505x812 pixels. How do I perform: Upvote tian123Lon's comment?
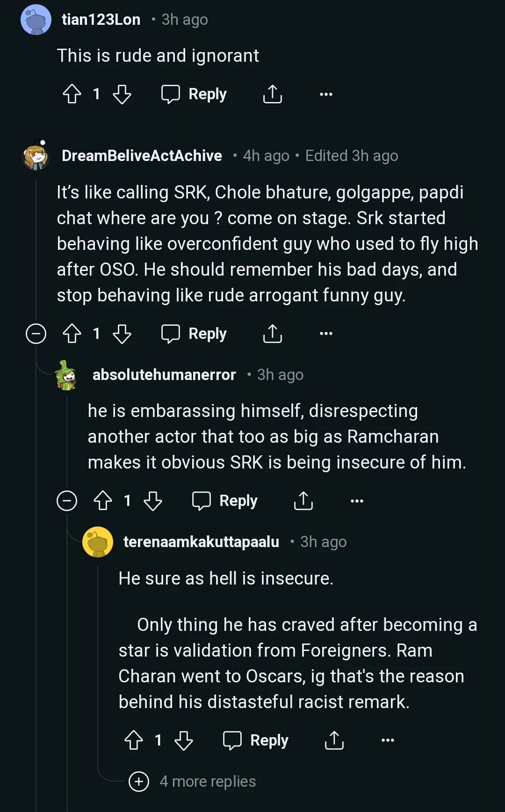[x=72, y=94]
